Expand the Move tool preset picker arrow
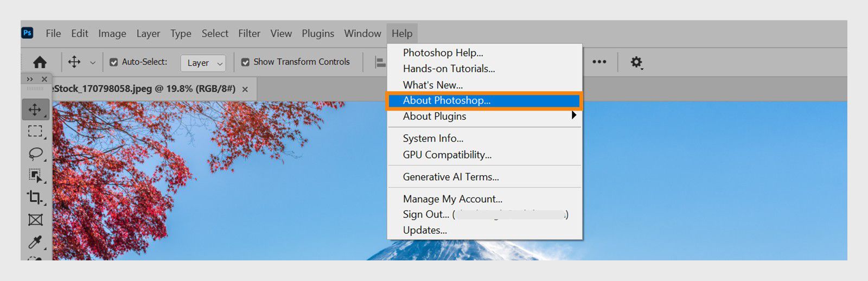Screen dimensions: 868x281 point(93,63)
